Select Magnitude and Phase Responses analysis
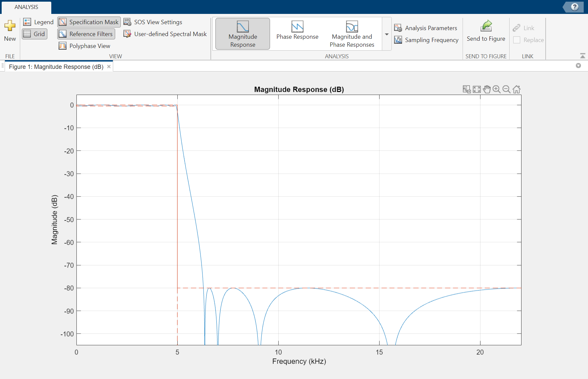588x379 pixels. tap(352, 34)
